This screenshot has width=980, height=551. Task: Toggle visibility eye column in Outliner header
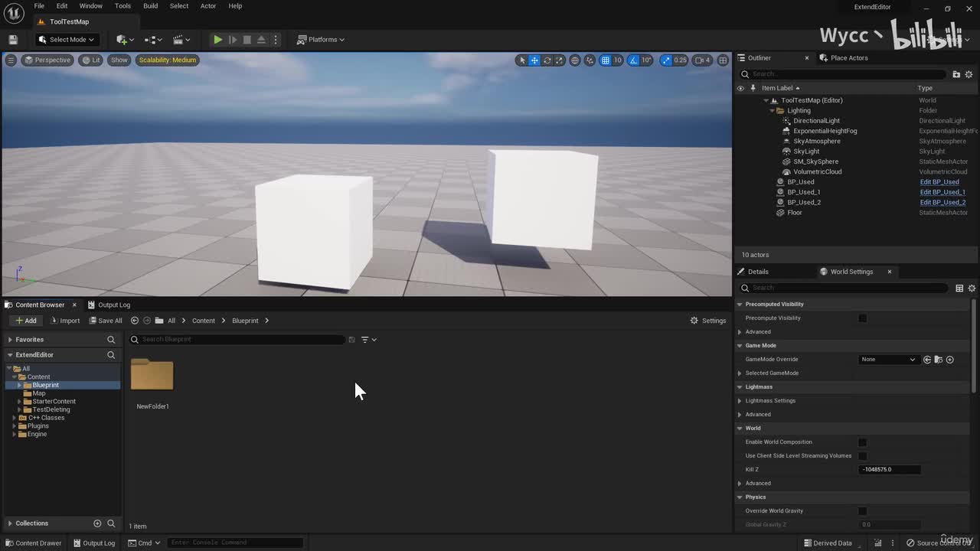tap(740, 88)
